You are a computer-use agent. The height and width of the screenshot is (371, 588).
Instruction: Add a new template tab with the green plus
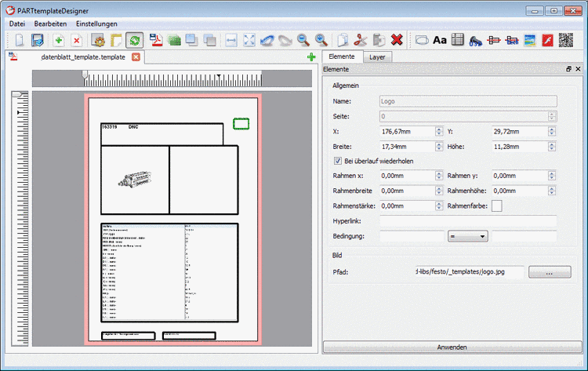click(x=311, y=57)
